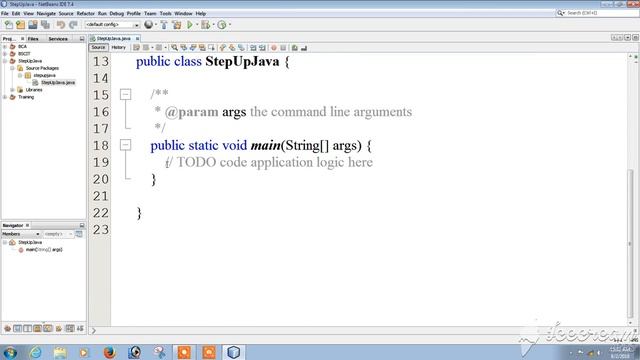Run the project with the green play icon
The image size is (640, 360).
pos(190,25)
